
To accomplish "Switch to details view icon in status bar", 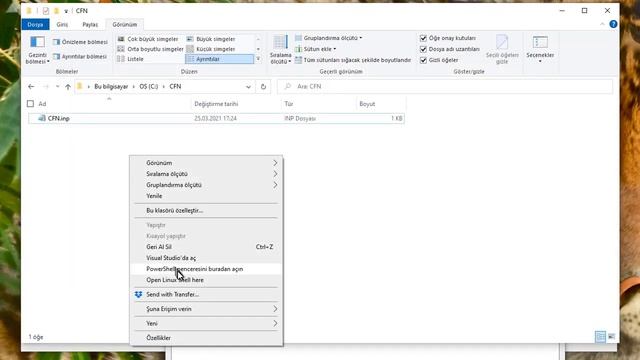I will (x=600, y=337).
